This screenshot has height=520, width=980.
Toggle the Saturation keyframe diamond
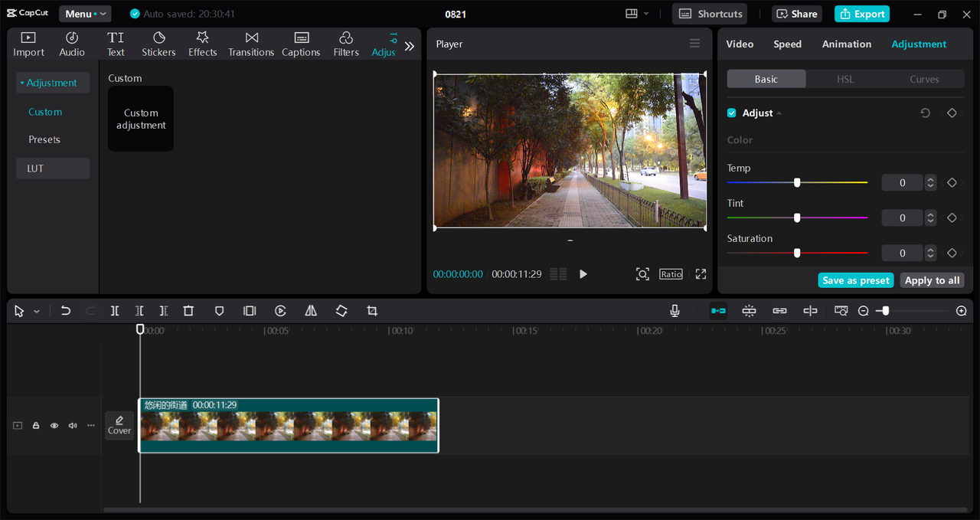952,253
